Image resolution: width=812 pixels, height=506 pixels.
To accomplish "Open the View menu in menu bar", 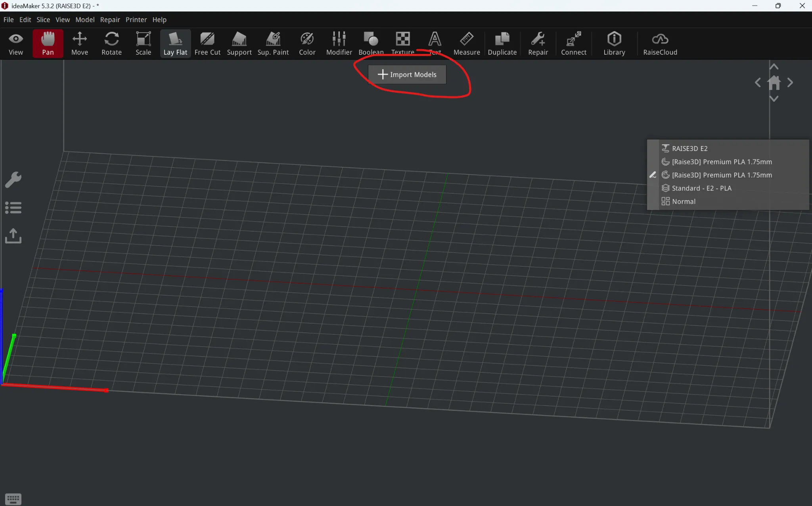I will (63, 19).
